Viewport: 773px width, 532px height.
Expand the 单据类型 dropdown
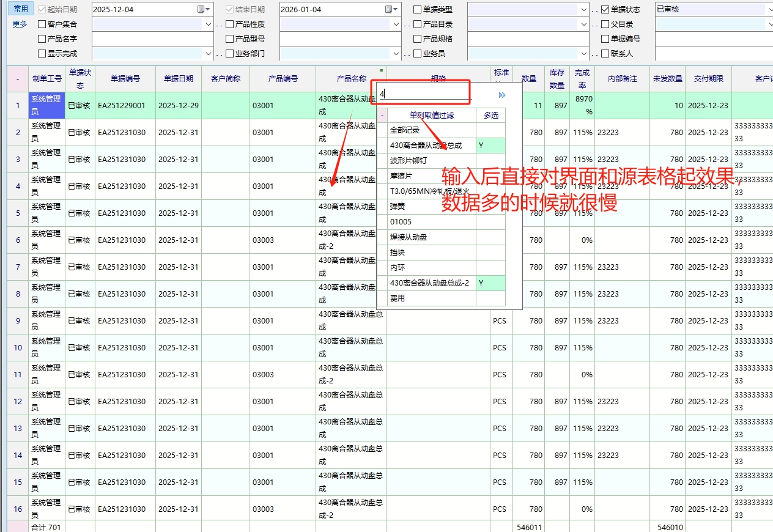point(583,10)
